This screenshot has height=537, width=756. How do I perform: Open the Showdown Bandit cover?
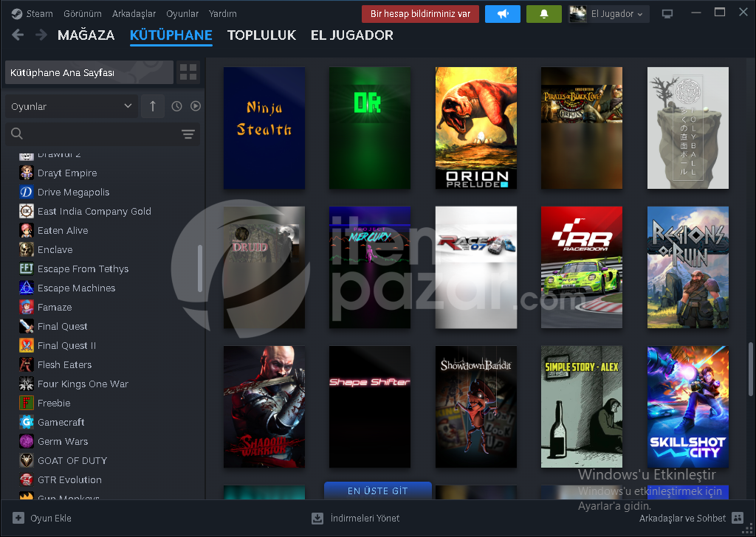[476, 407]
